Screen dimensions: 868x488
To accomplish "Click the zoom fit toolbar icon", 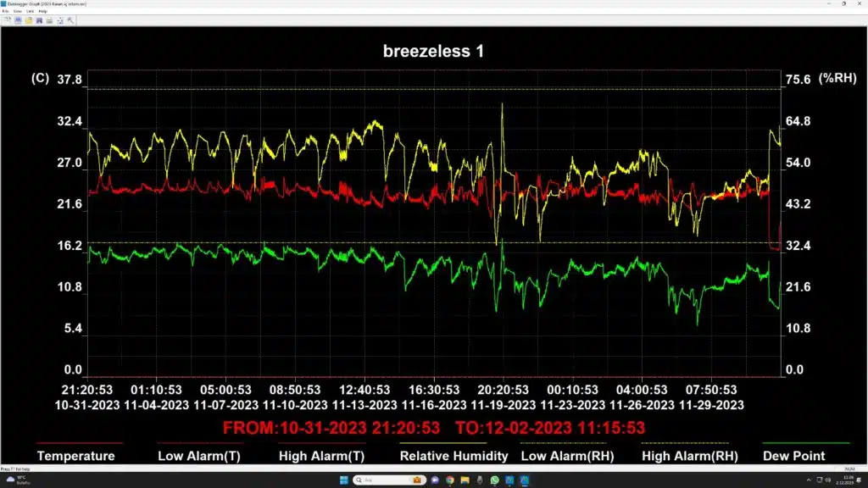I will (x=60, y=20).
